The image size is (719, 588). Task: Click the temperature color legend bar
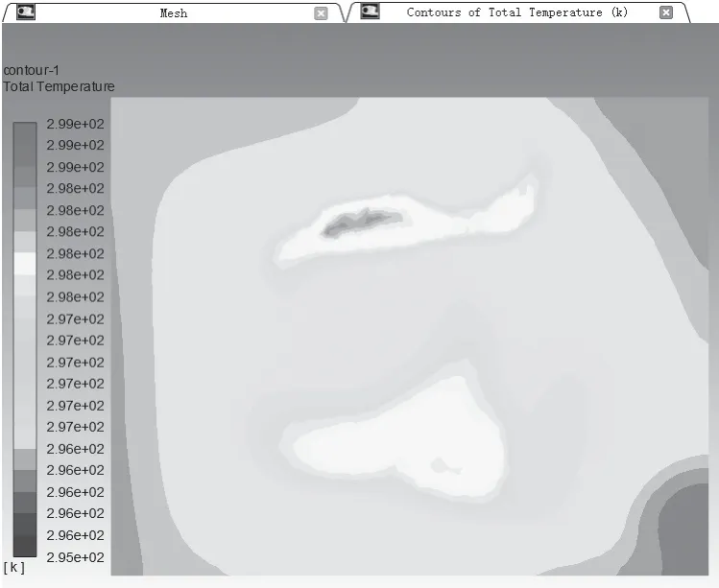[25, 340]
